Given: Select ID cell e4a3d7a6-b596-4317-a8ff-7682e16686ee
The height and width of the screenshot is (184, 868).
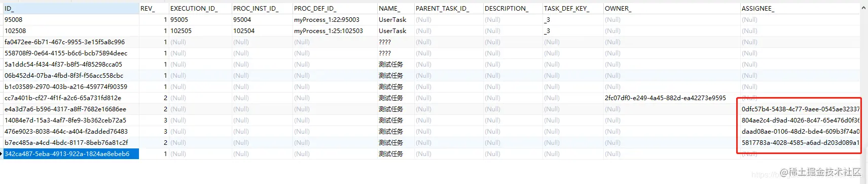Looking at the screenshot, I should point(71,109).
